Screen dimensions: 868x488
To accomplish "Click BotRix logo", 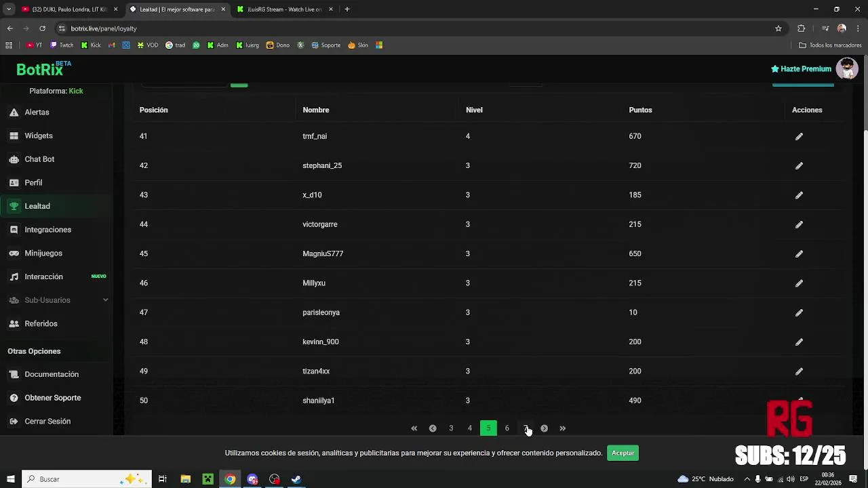I will tap(43, 69).
